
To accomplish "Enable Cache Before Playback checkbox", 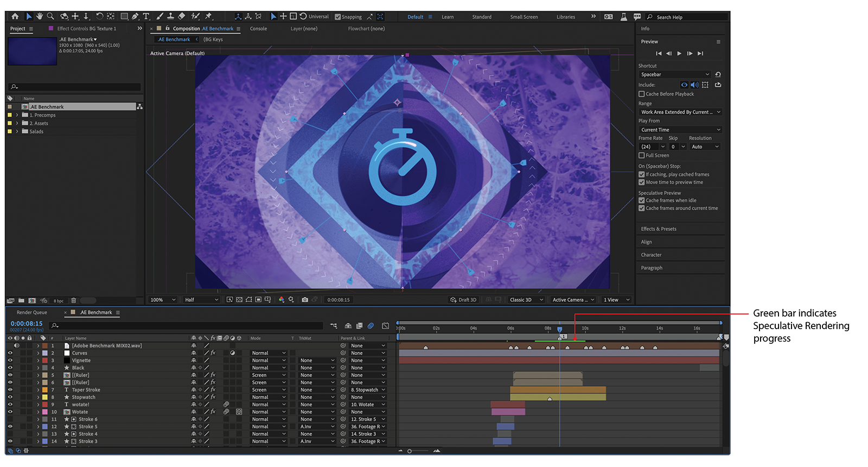I will click(x=642, y=94).
